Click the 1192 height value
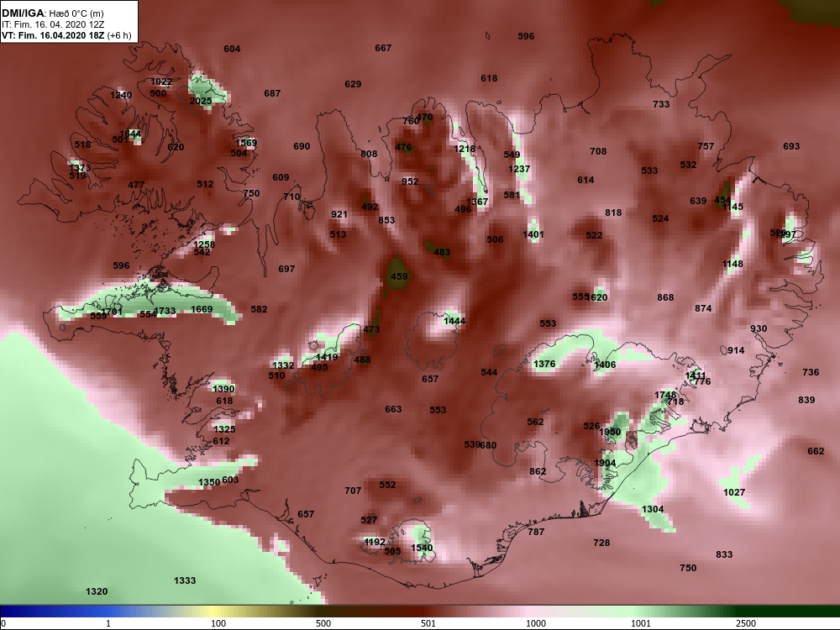Image resolution: width=840 pixels, height=630 pixels. click(x=375, y=542)
